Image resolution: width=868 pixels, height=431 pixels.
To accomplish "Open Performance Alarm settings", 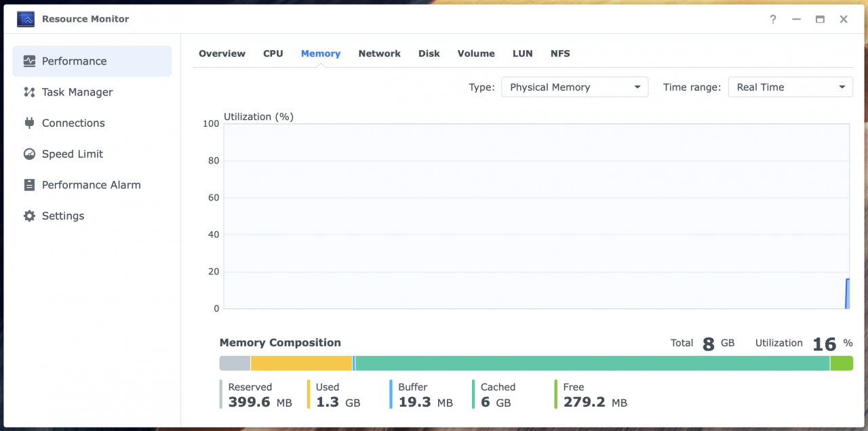I will click(x=91, y=184).
